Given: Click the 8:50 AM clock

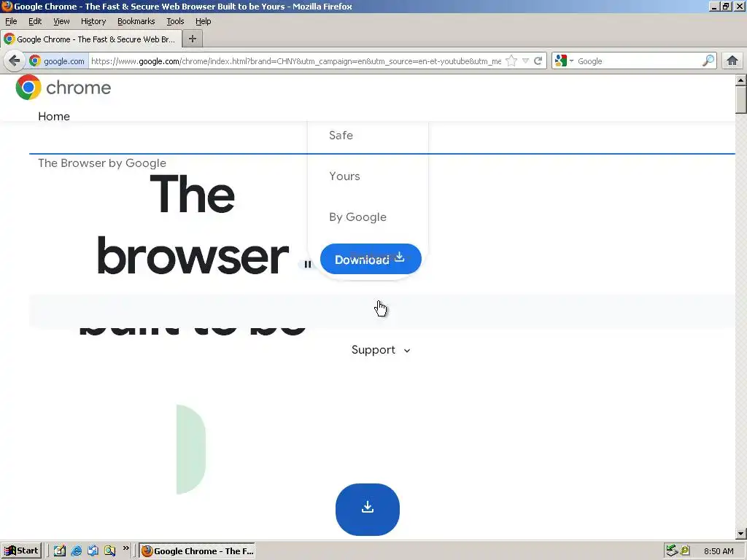Looking at the screenshot, I should click(719, 551).
